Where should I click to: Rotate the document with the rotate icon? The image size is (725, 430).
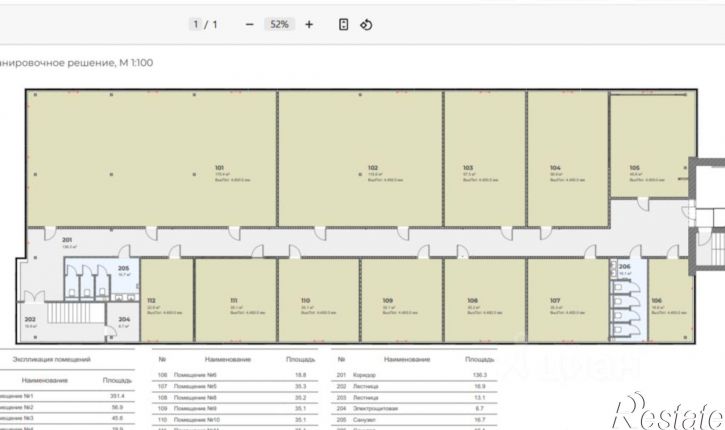[x=366, y=24]
